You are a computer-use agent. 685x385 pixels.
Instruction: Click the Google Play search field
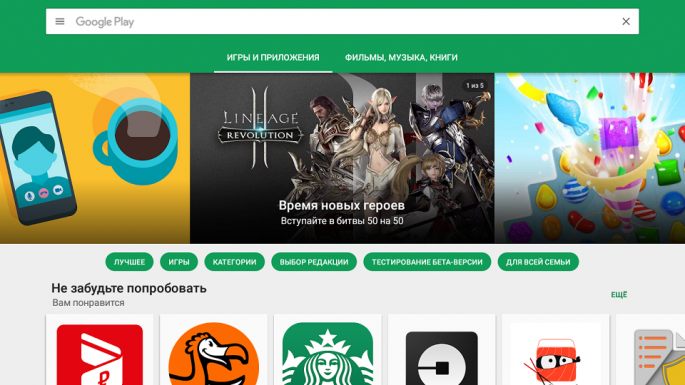tap(342, 21)
